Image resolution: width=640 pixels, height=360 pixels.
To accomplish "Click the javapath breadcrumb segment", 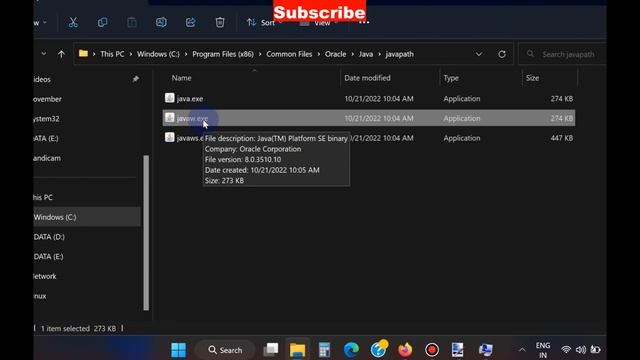I will click(399, 54).
